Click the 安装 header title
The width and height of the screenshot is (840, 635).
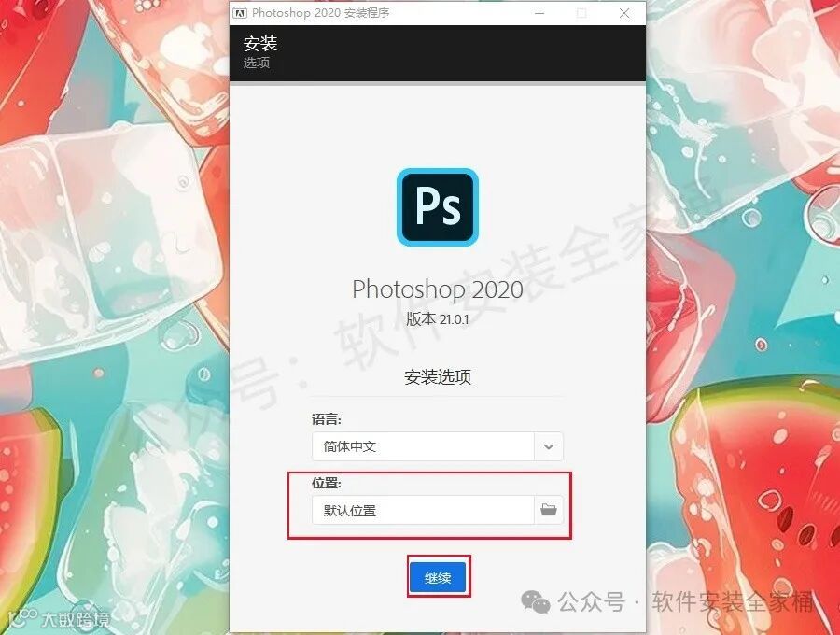pos(260,43)
